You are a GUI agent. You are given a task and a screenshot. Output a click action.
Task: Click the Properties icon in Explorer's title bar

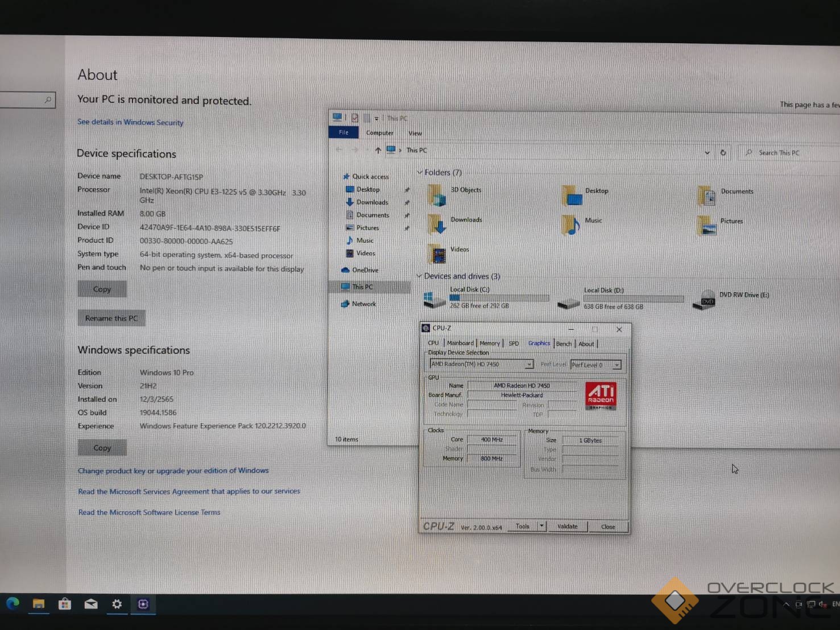click(355, 118)
